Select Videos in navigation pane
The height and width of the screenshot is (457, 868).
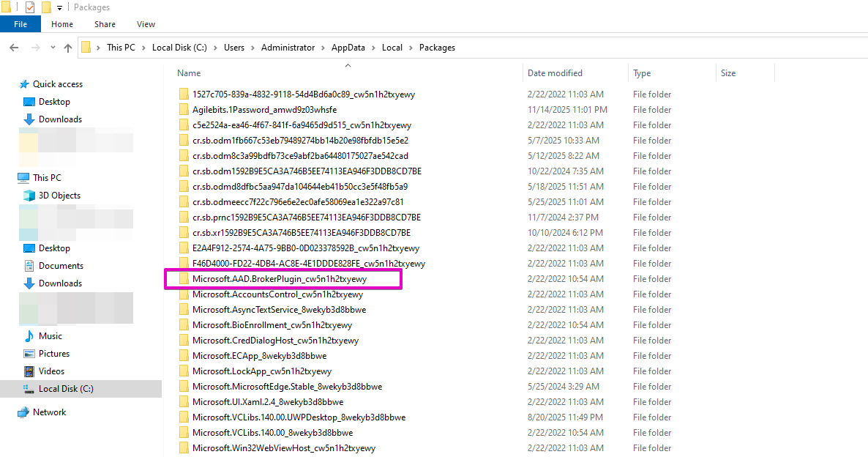click(51, 371)
